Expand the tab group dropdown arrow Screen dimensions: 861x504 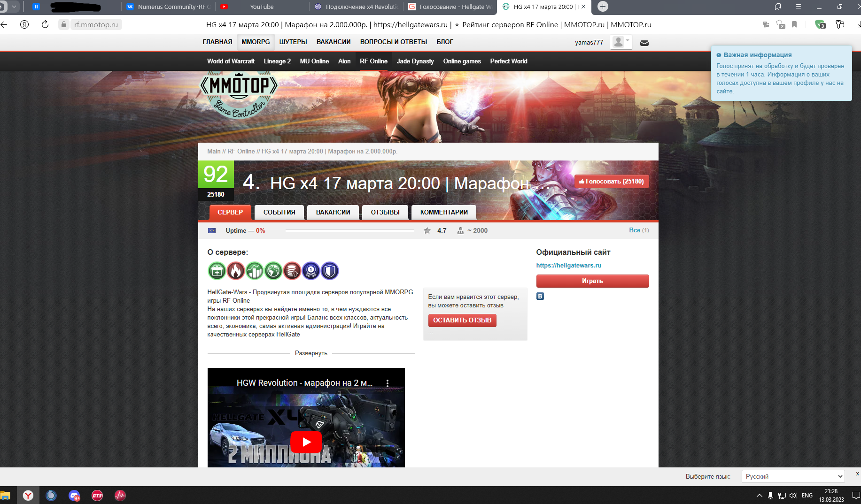click(14, 7)
